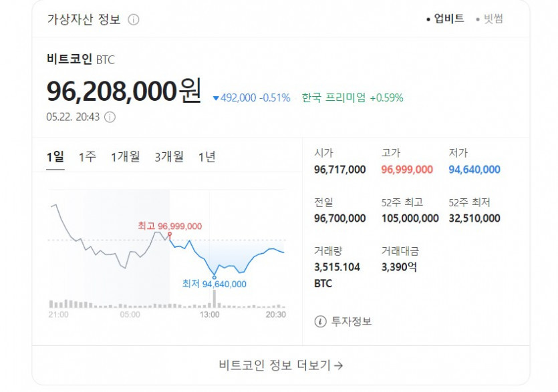Image resolution: width=558 pixels, height=392 pixels.
Task: Click info icon next to timestamp 05.22. 20:43
Action: [x=110, y=117]
